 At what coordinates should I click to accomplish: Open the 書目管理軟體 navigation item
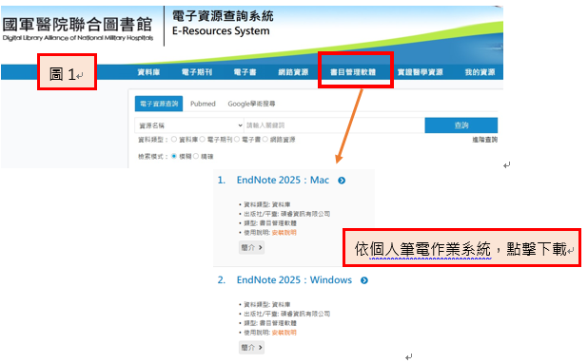[x=353, y=72]
